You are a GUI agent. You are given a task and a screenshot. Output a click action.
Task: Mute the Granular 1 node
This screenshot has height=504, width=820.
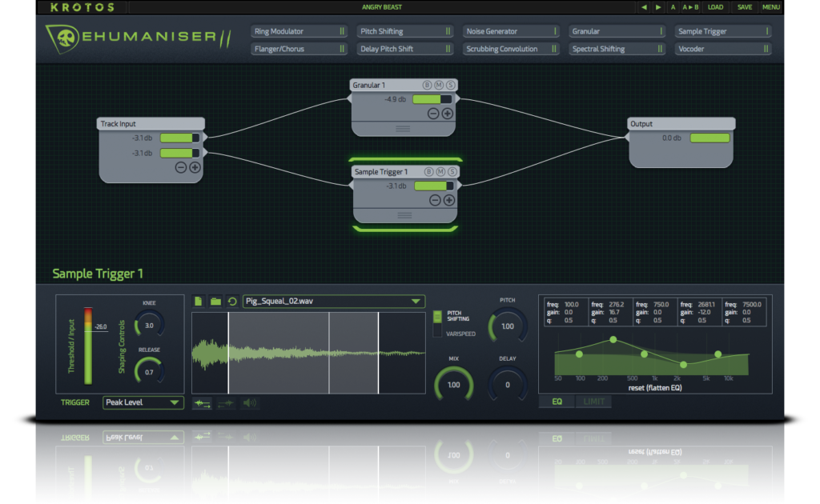[x=440, y=85]
